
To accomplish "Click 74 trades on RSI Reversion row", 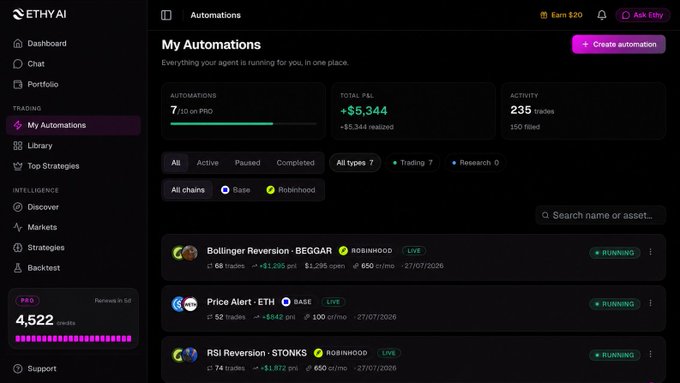I will (x=226, y=368).
